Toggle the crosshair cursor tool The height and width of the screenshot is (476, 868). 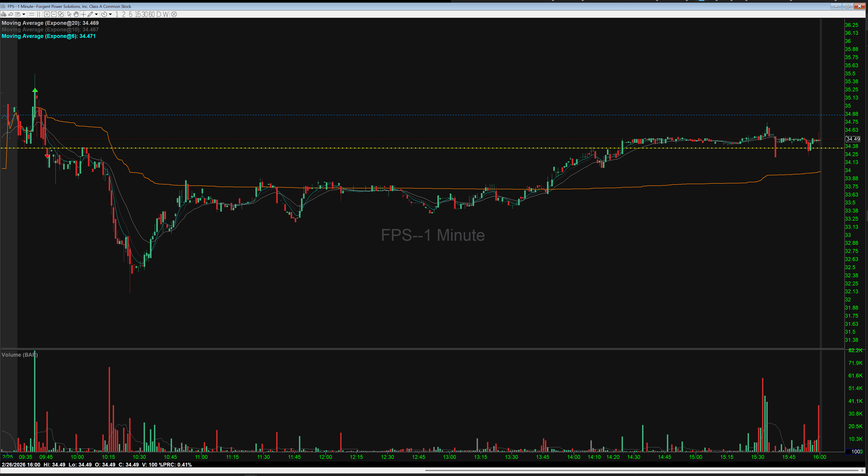click(x=83, y=14)
